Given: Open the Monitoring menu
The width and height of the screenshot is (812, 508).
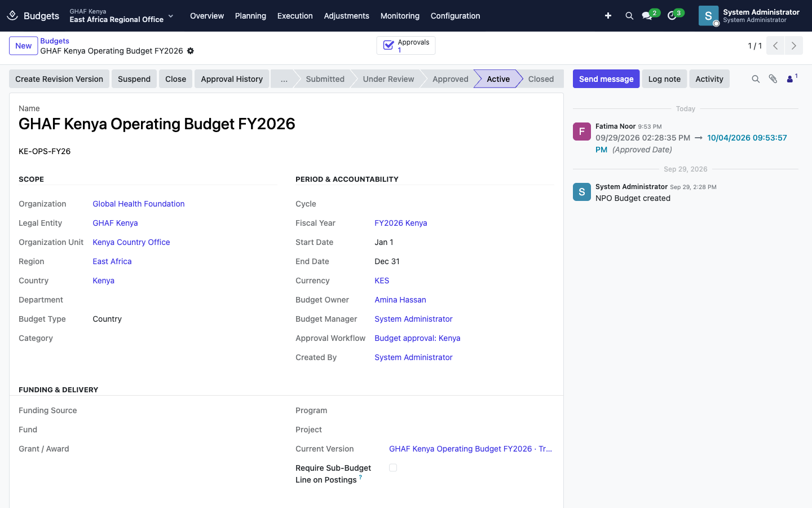Looking at the screenshot, I should 400,16.
